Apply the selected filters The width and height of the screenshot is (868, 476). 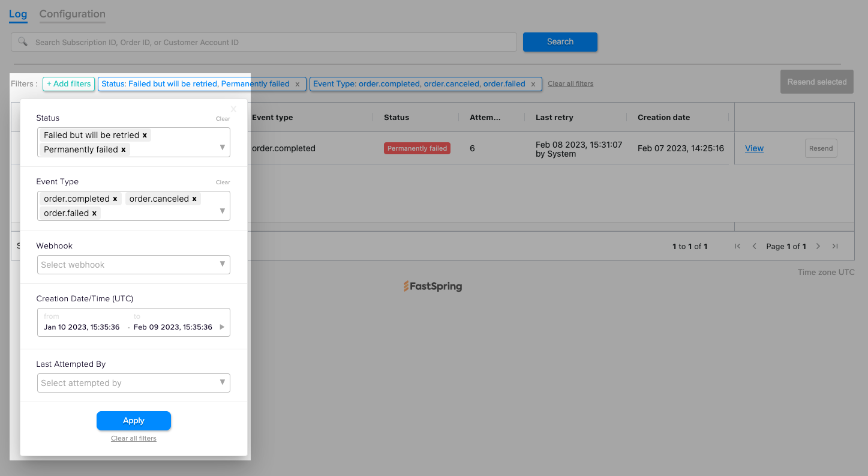click(134, 421)
